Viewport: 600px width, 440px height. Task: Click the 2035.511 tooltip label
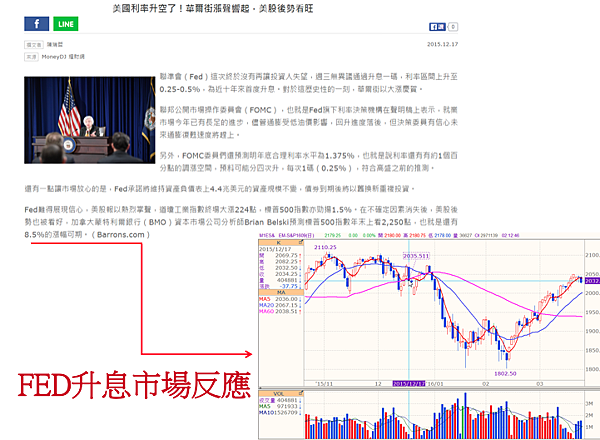coord(416,256)
